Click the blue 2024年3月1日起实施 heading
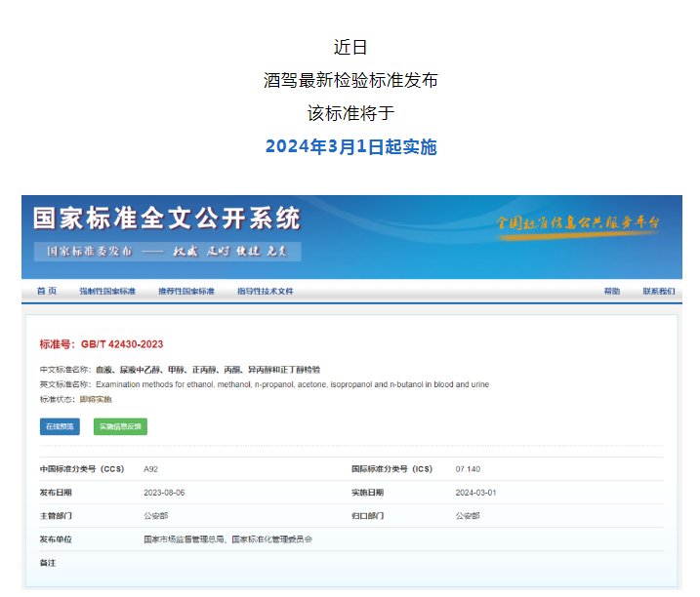Viewport: 700px width, 597px height. (350, 147)
